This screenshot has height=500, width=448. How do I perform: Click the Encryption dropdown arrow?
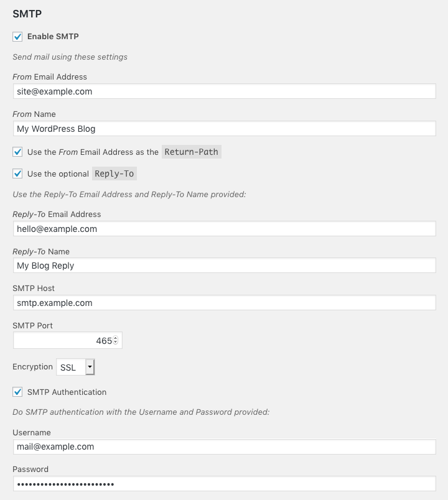click(x=90, y=367)
